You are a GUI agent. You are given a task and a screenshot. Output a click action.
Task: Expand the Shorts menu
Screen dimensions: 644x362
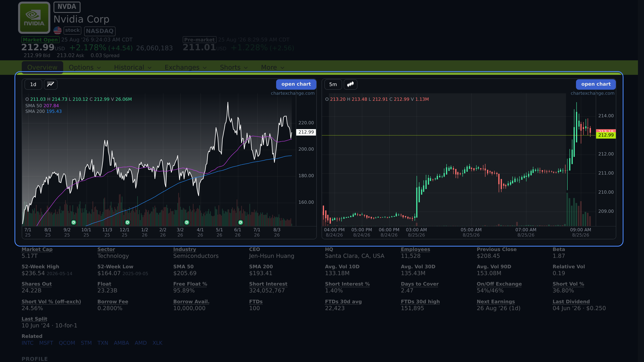(x=234, y=67)
